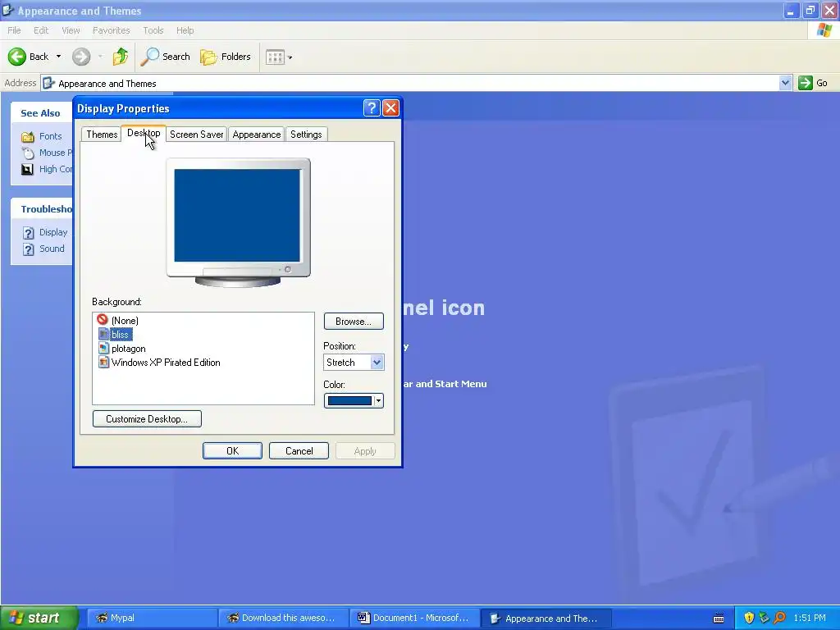Viewport: 840px width, 630px height.
Task: Open the Tools menu
Action: tap(153, 30)
